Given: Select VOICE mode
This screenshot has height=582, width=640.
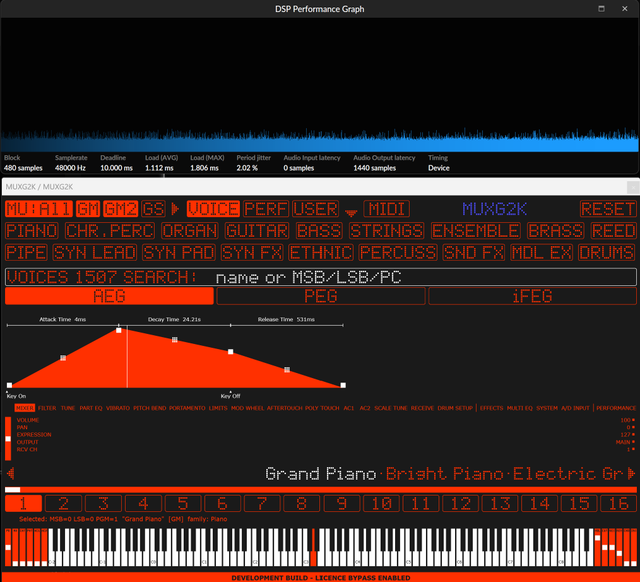Looking at the screenshot, I should pyautogui.click(x=213, y=209).
